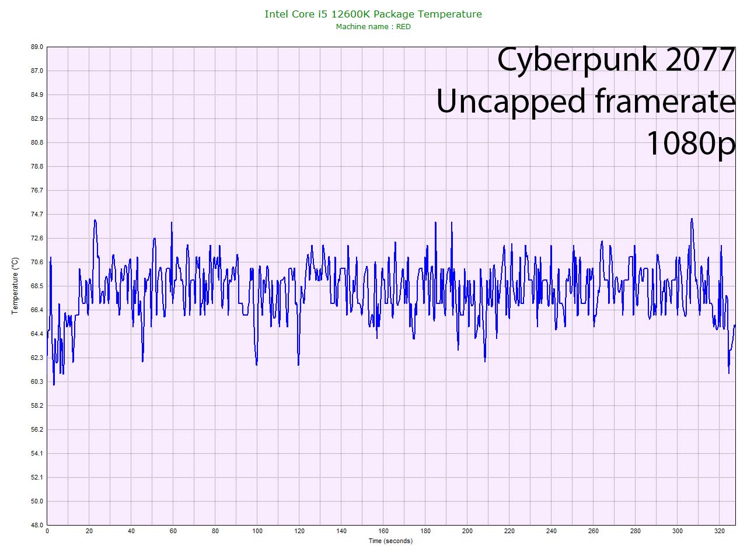Click the 48.0 Y-axis tick label
The height and width of the screenshot is (560, 747).
37,525
